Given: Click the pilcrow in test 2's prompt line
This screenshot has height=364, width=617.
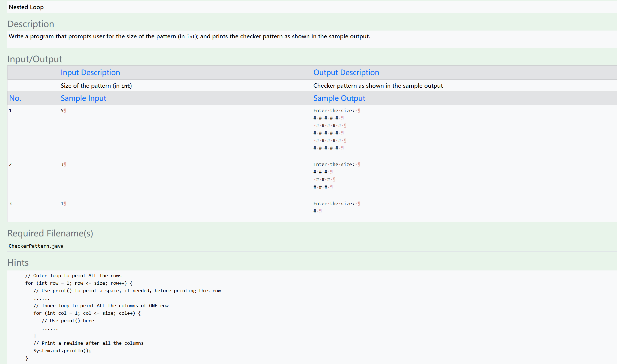Looking at the screenshot, I should (359, 164).
